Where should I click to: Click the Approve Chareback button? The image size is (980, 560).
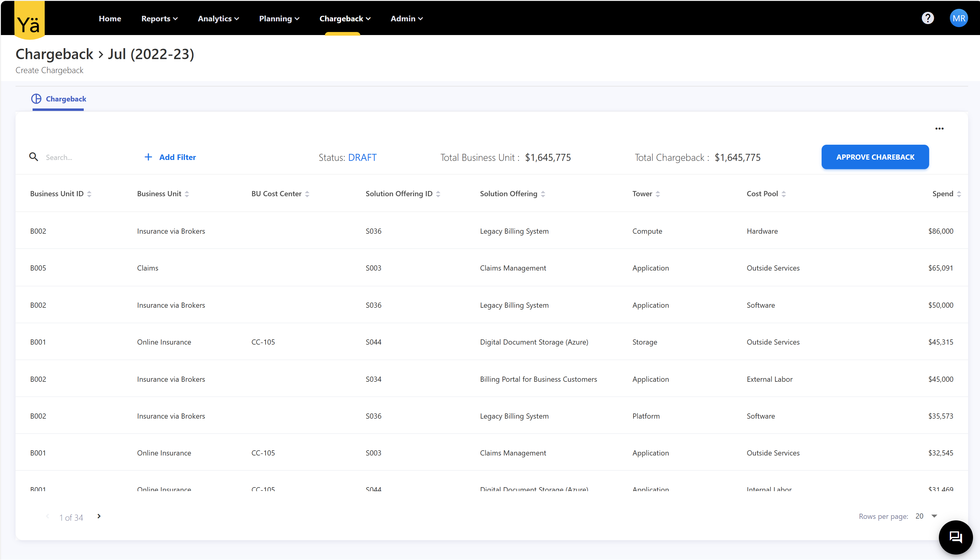click(x=875, y=157)
